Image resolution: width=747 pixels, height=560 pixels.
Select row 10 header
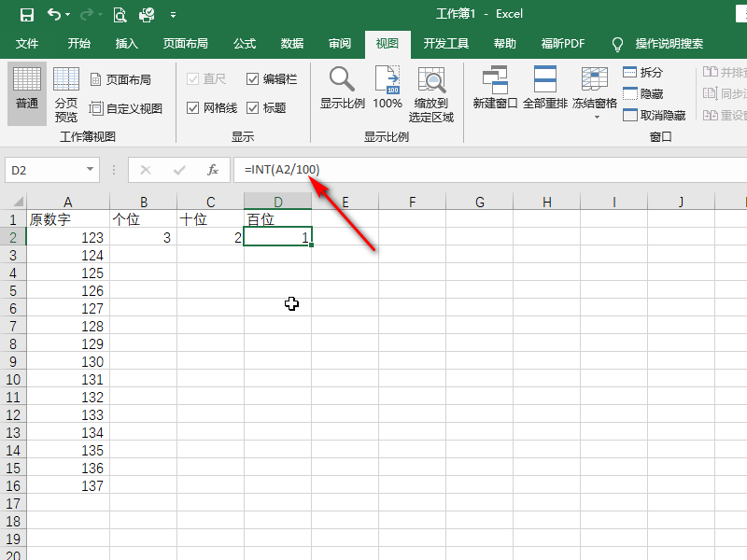13,380
